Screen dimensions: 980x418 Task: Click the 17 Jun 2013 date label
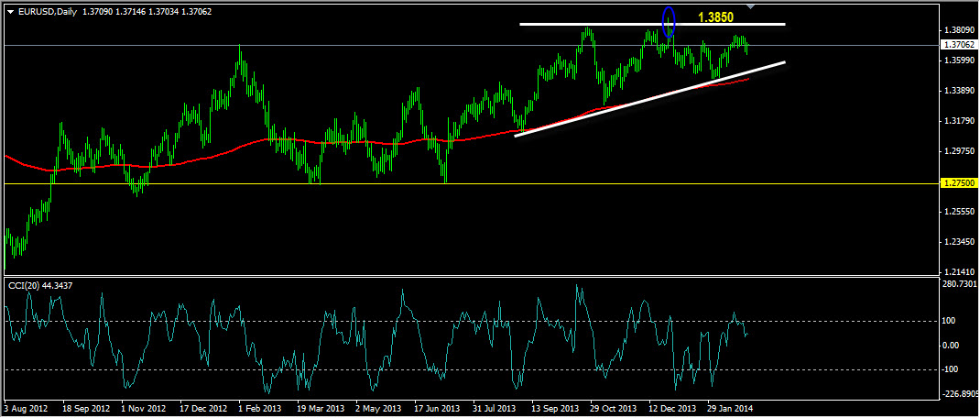point(438,408)
